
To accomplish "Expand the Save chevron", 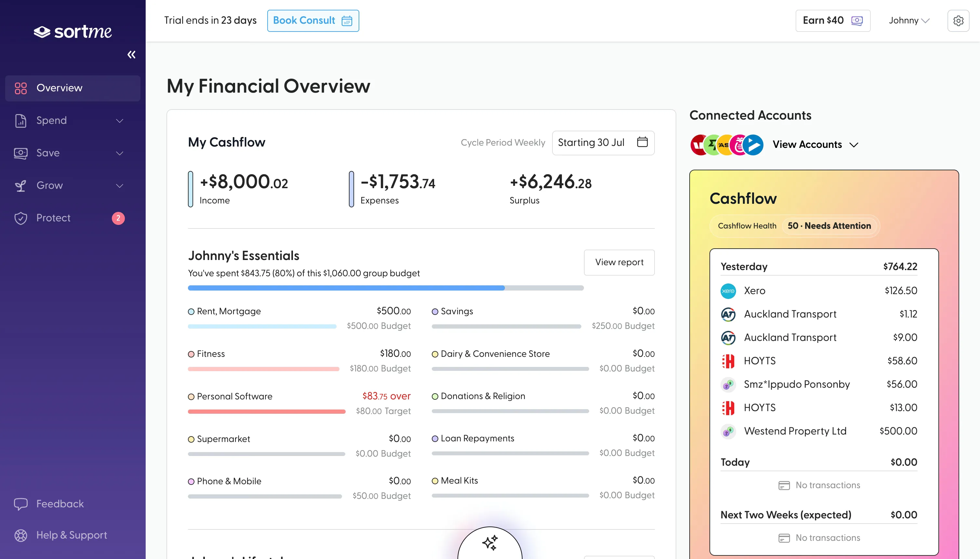I will point(119,153).
